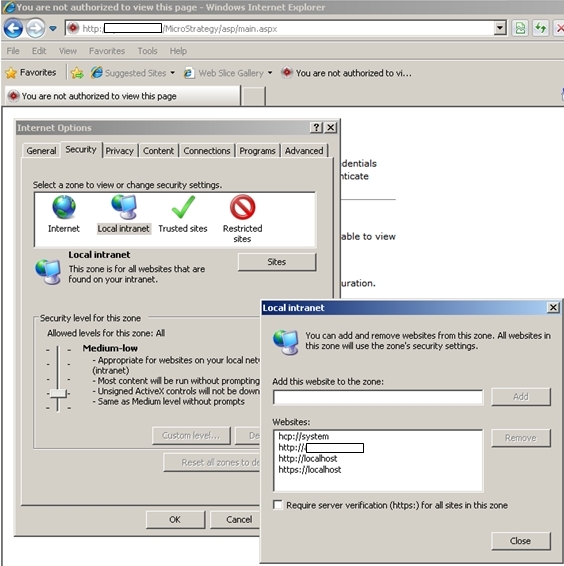Open the Edit menu
This screenshot has height=566, width=564.
click(x=39, y=51)
